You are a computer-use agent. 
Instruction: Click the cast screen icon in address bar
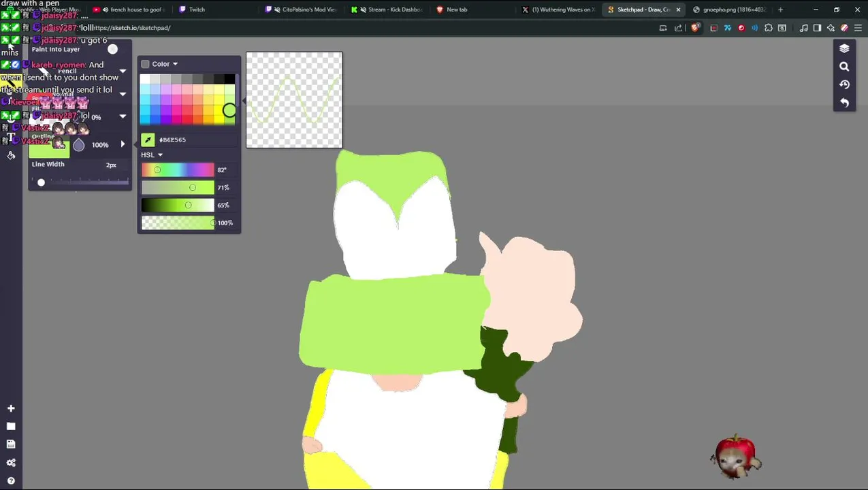pyautogui.click(x=663, y=28)
